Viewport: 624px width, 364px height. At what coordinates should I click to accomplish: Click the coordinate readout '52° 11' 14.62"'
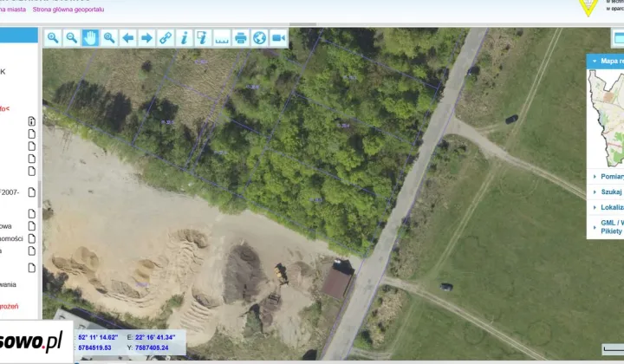pos(98,337)
